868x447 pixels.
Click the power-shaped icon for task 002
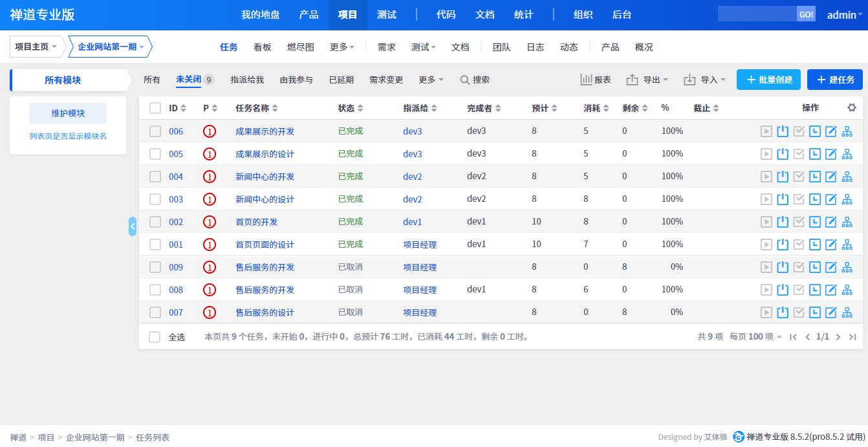pyautogui.click(x=783, y=222)
